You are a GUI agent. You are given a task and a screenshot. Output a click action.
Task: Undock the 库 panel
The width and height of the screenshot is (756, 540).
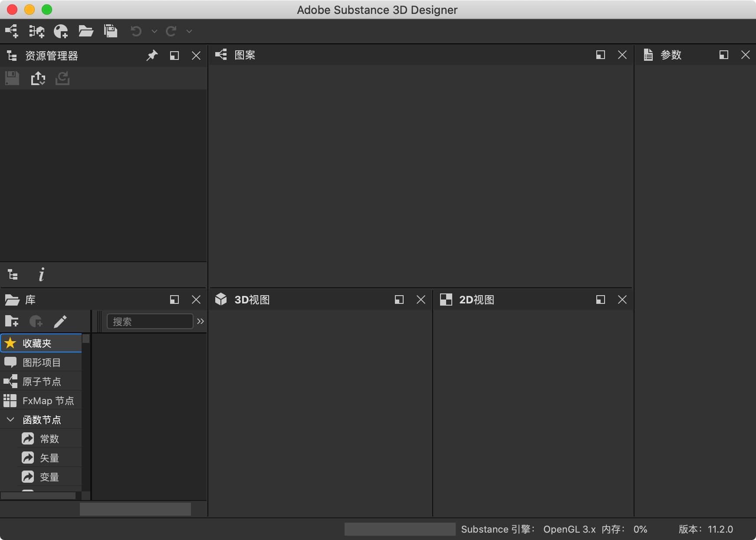pyautogui.click(x=174, y=300)
